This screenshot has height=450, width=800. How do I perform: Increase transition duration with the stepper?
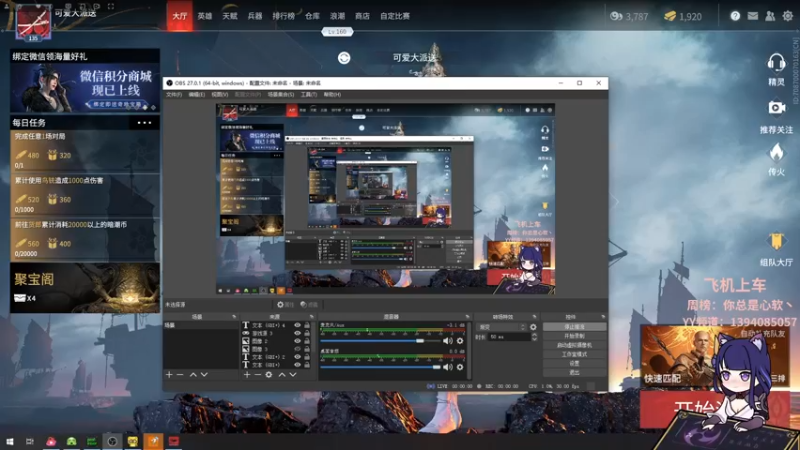click(x=534, y=335)
